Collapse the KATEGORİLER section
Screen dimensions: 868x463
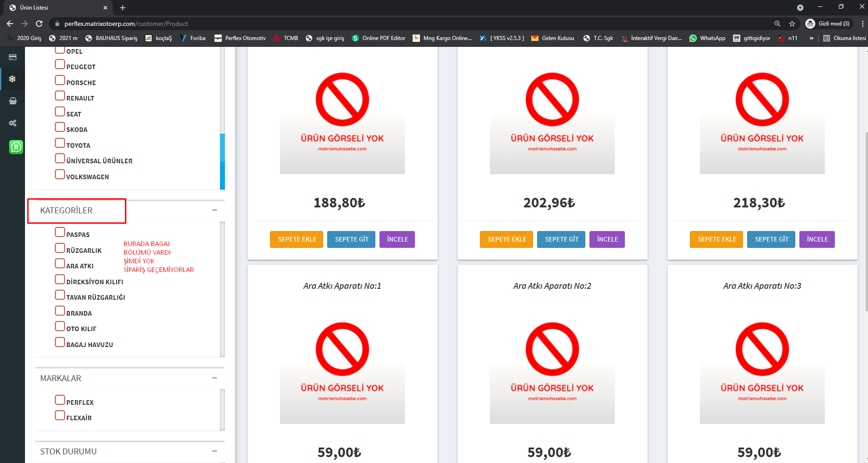[215, 210]
